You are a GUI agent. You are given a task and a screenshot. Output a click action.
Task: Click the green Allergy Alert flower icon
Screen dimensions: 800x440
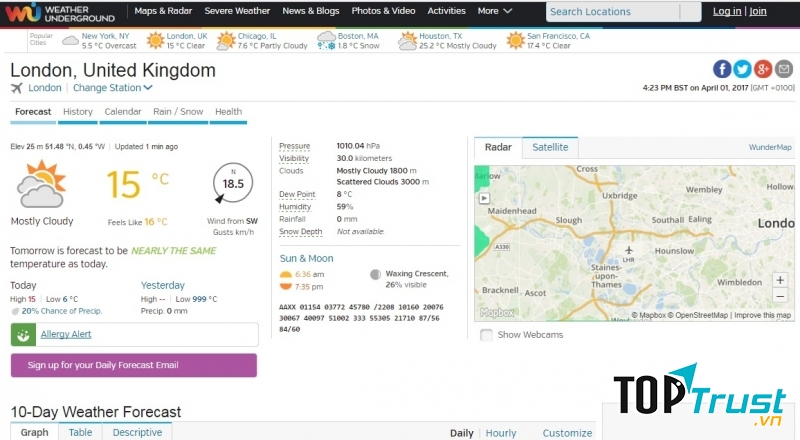(x=23, y=335)
